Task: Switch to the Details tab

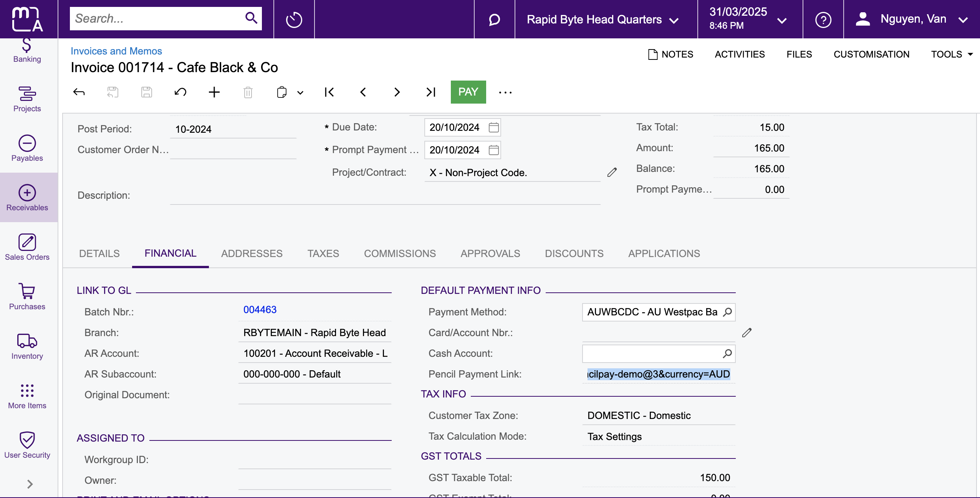Action: (99, 254)
